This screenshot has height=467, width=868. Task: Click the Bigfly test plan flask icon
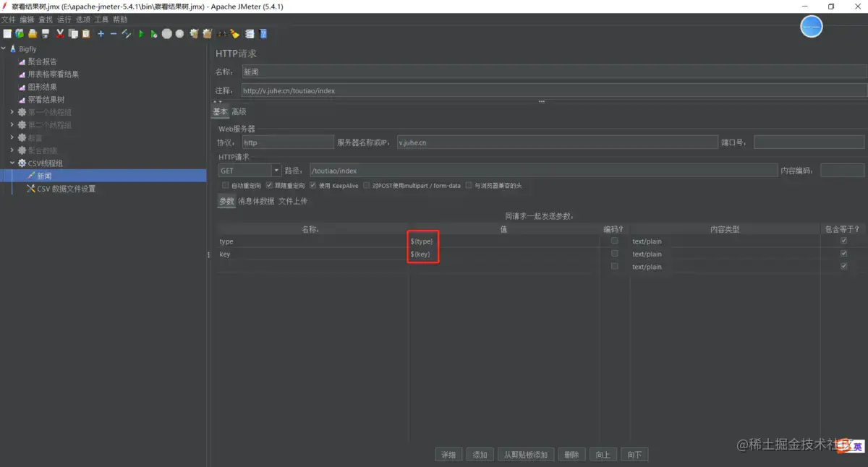click(13, 49)
